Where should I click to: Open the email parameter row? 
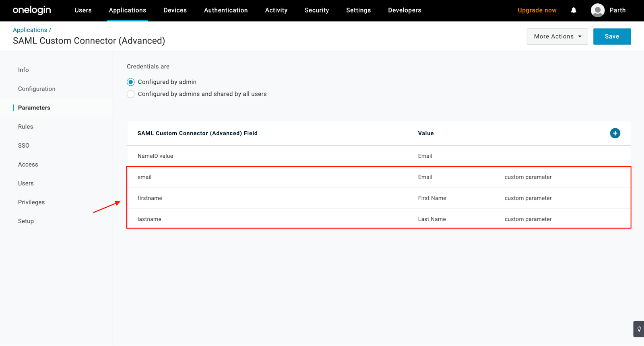coord(379,177)
